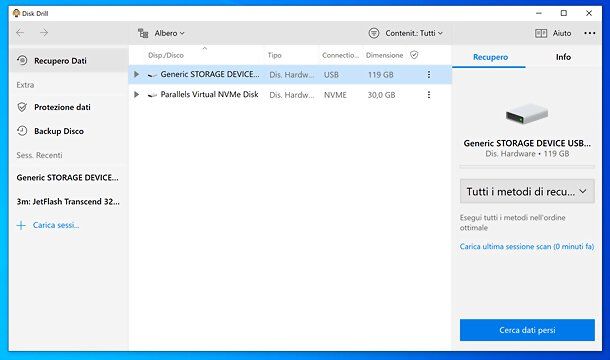Click the 119 GB size cell
Image resolution: width=610 pixels, height=360 pixels.
click(380, 75)
